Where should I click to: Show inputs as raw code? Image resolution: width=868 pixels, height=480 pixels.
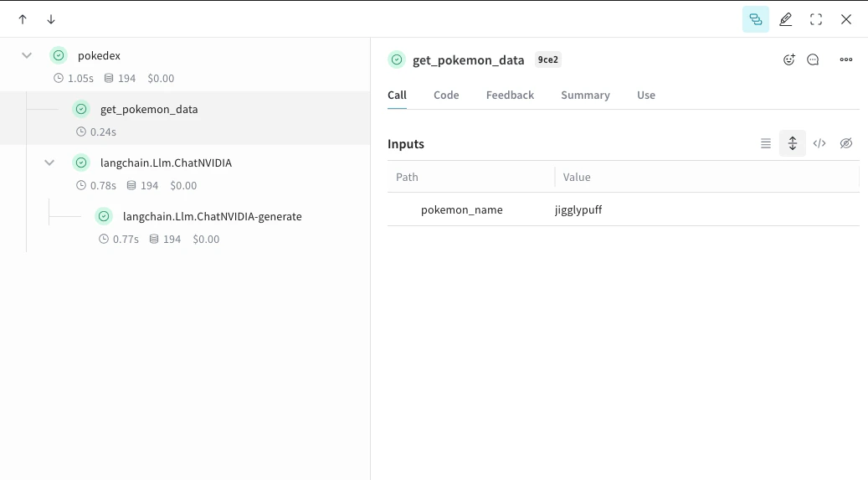pyautogui.click(x=819, y=143)
